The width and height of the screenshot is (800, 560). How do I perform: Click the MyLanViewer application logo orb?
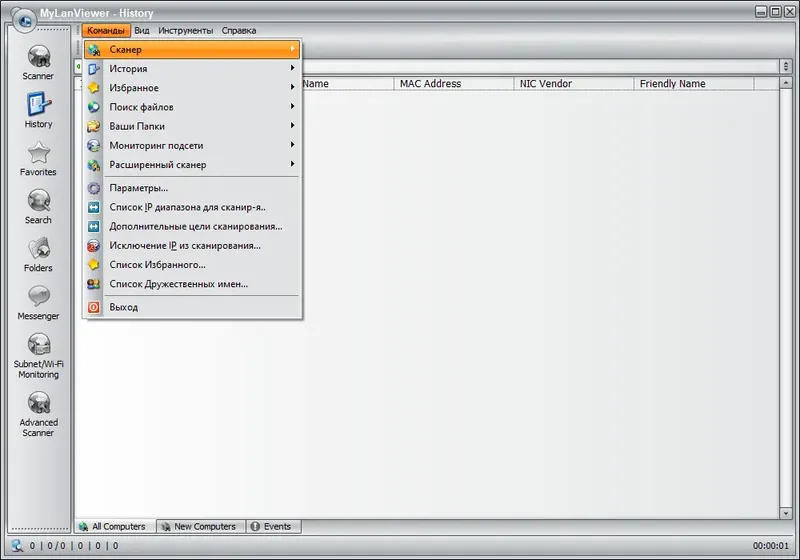coord(23,19)
